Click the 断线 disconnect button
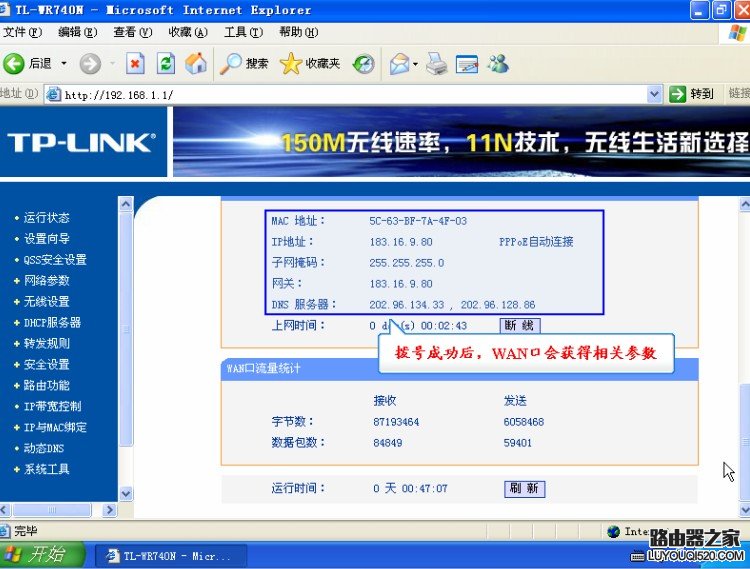 point(520,326)
